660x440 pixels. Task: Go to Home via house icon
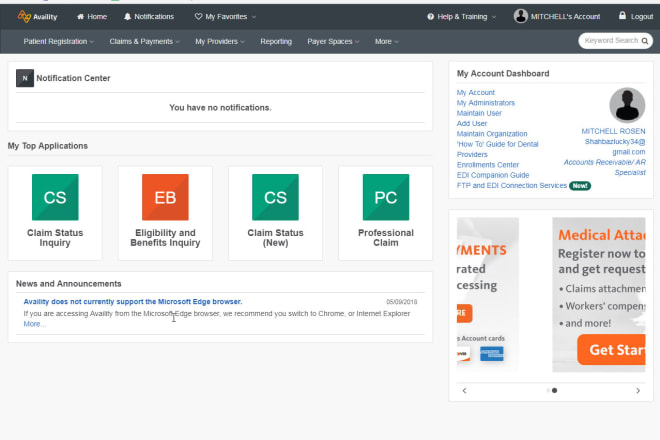[x=80, y=16]
